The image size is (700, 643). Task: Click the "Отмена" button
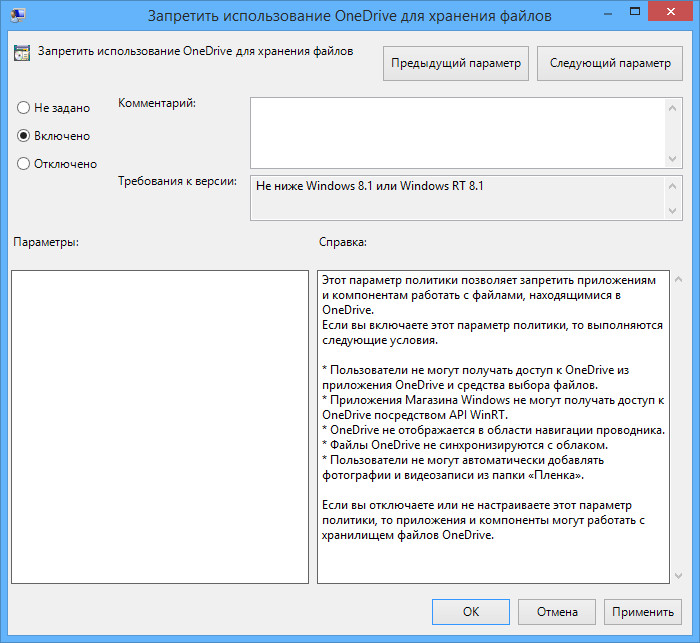click(557, 612)
